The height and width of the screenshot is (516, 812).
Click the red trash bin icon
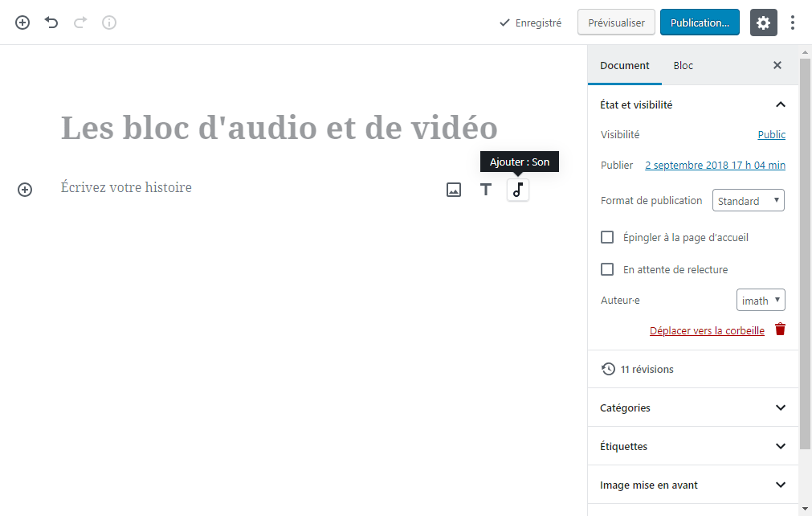(780, 330)
